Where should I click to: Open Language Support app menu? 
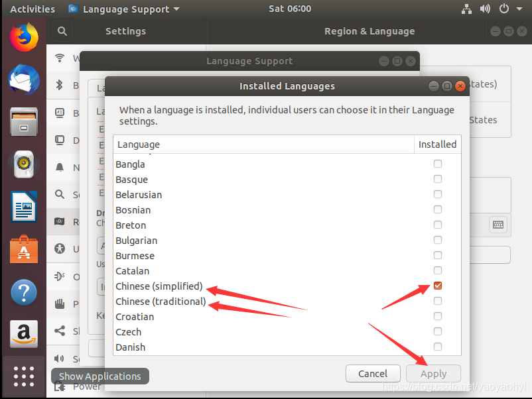coord(124,9)
